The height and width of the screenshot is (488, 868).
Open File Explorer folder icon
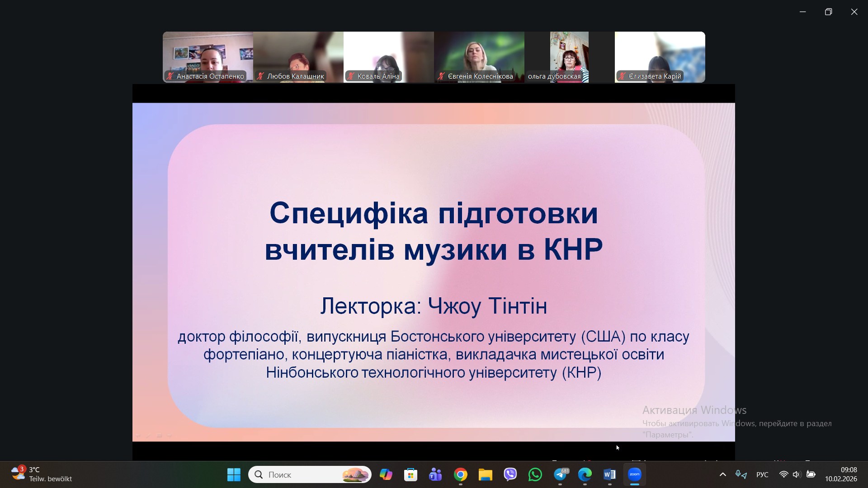(486, 474)
